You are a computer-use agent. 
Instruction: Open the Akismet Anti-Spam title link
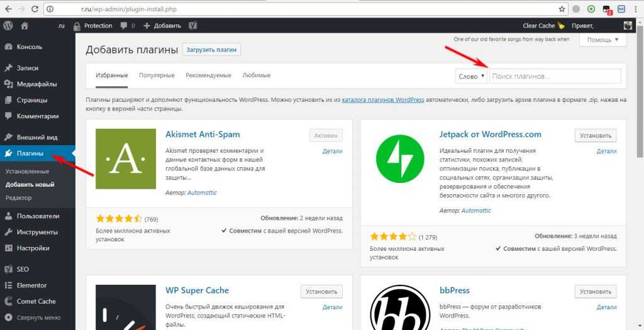(x=203, y=135)
